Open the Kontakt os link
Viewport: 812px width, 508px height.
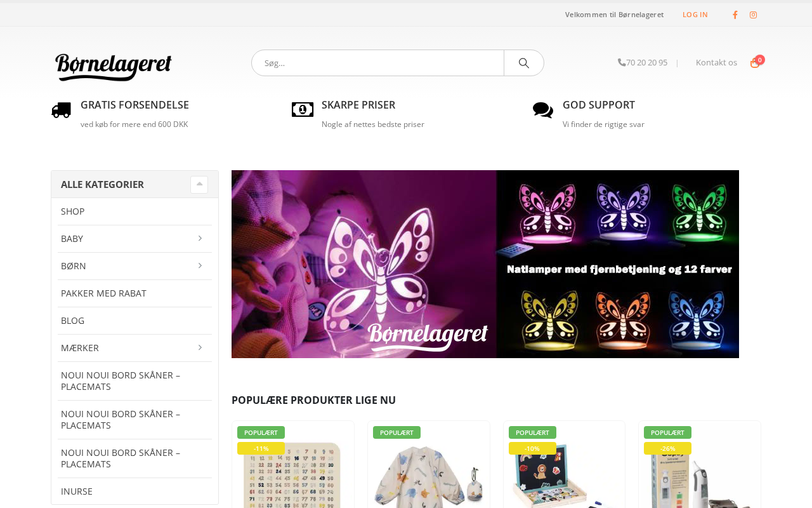(716, 62)
